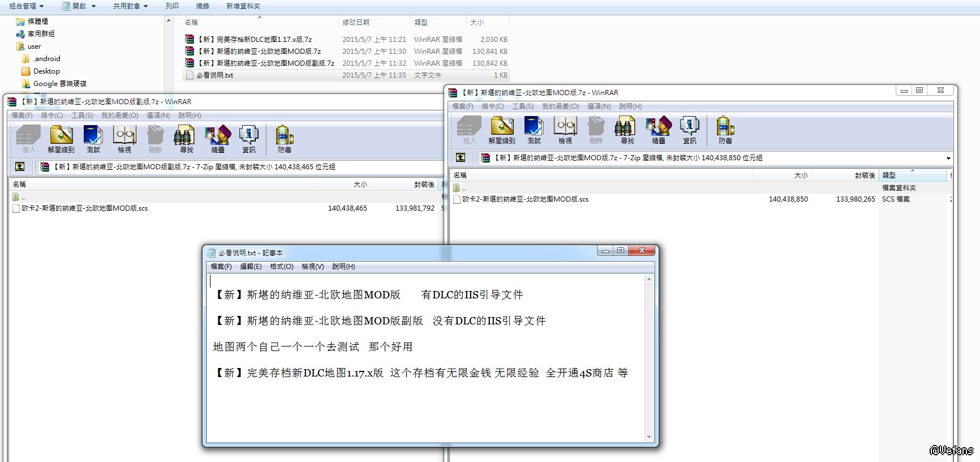The width and height of the screenshot is (980, 462).
Task: Click 精靈 wizard icon in left WinRAR window
Action: point(218,139)
